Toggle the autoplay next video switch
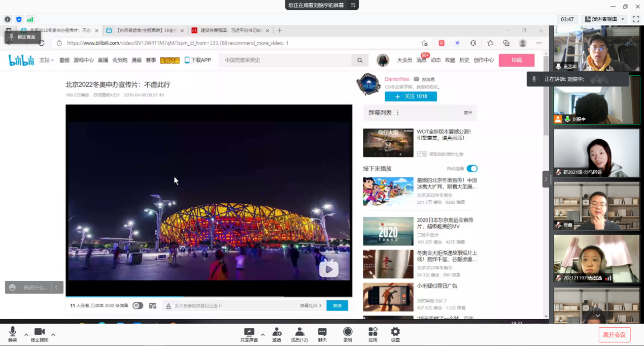 pos(472,169)
